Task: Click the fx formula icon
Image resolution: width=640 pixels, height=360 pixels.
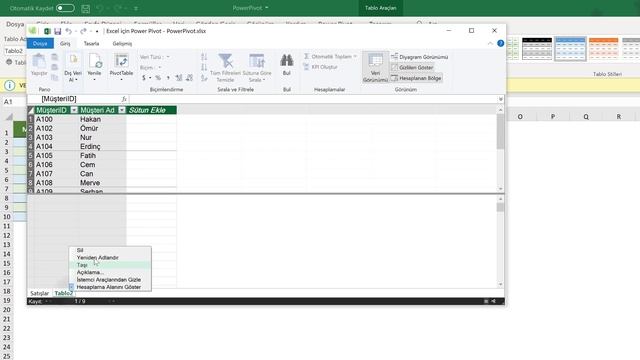Action: point(124,99)
